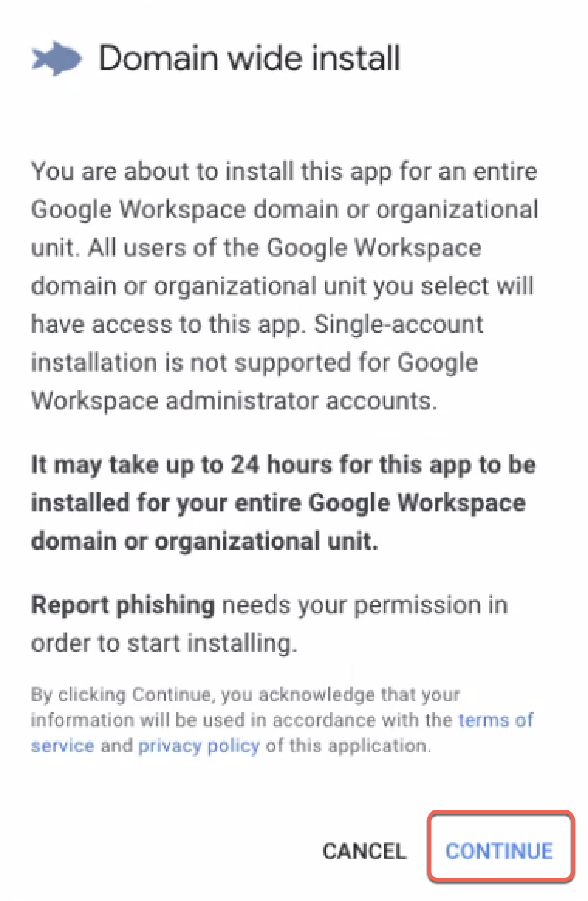Click the 'needs your permission in' text
Viewport: 588px width, 901px height.
click(x=365, y=605)
